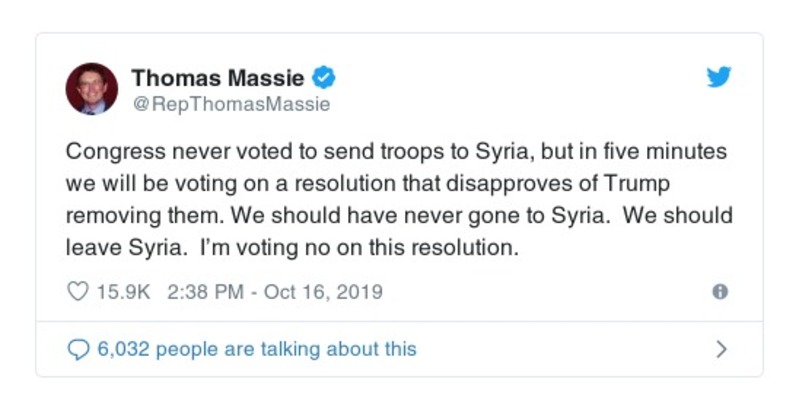
Task: Expand conversation with the right chevron arrow
Action: pyautogui.click(x=721, y=349)
